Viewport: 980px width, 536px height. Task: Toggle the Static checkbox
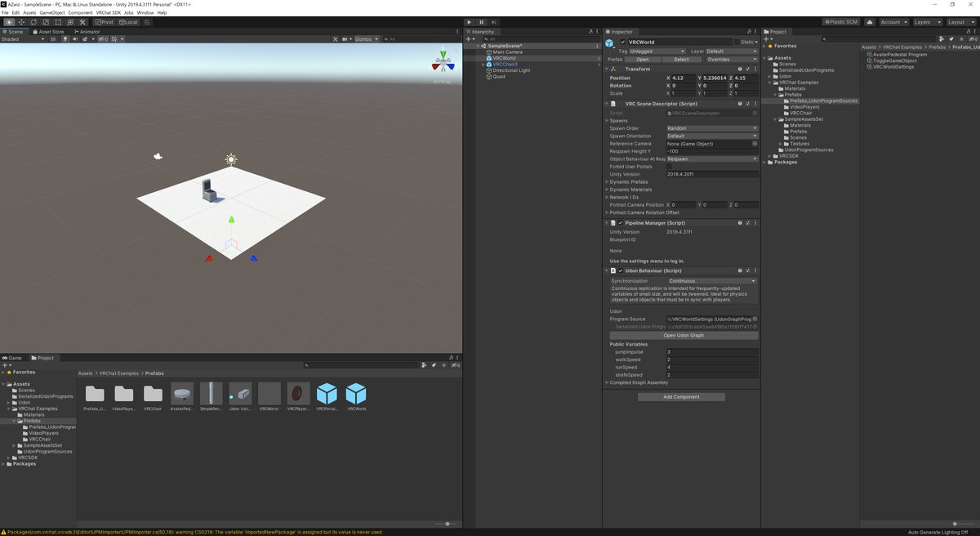[x=737, y=42]
